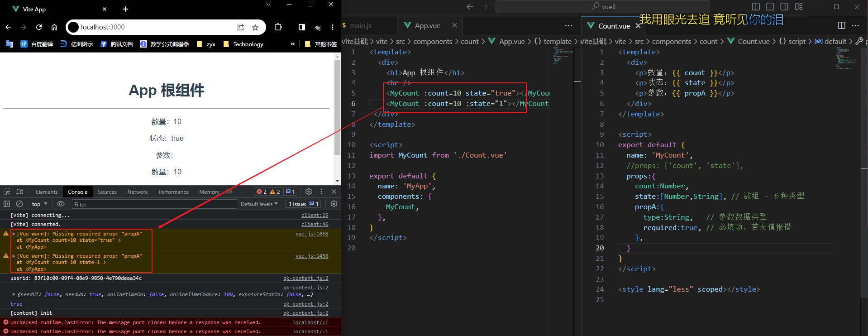Reload the localhost page
868x336 pixels.
click(x=39, y=27)
